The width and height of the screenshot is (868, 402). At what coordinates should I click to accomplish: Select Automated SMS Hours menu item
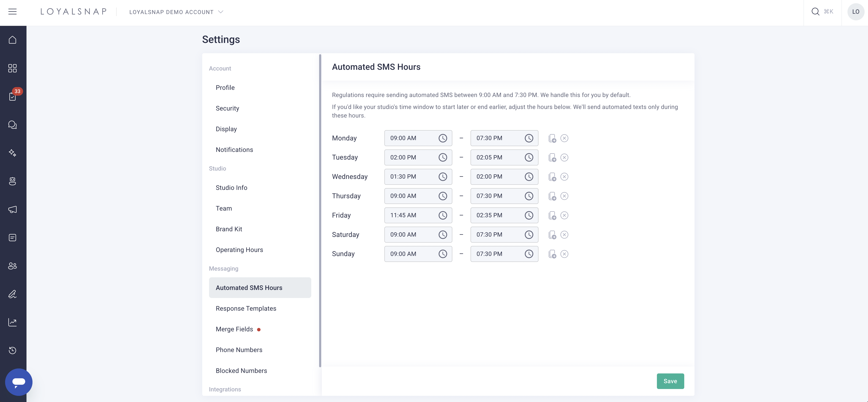(260, 288)
